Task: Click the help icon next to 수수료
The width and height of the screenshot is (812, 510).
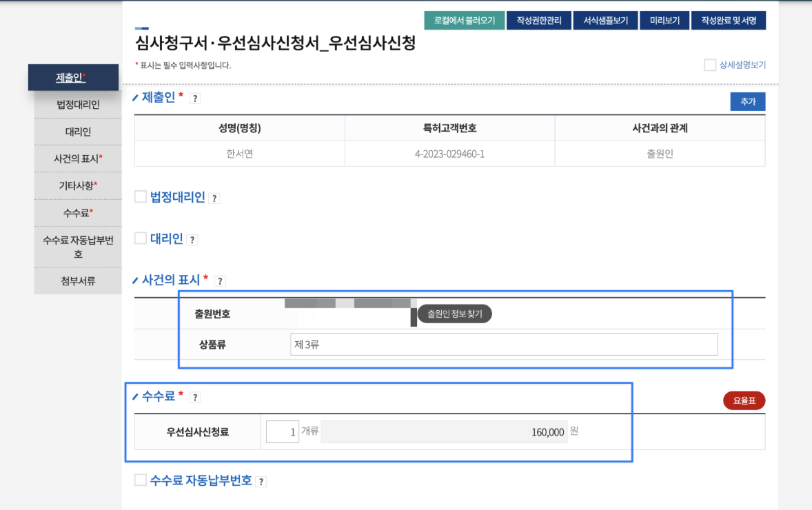Action: [x=195, y=397]
